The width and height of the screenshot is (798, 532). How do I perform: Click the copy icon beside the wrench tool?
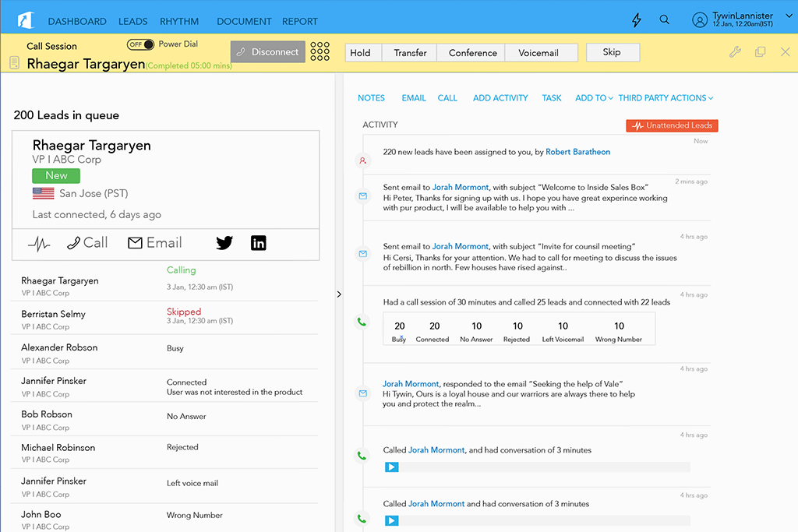click(760, 51)
